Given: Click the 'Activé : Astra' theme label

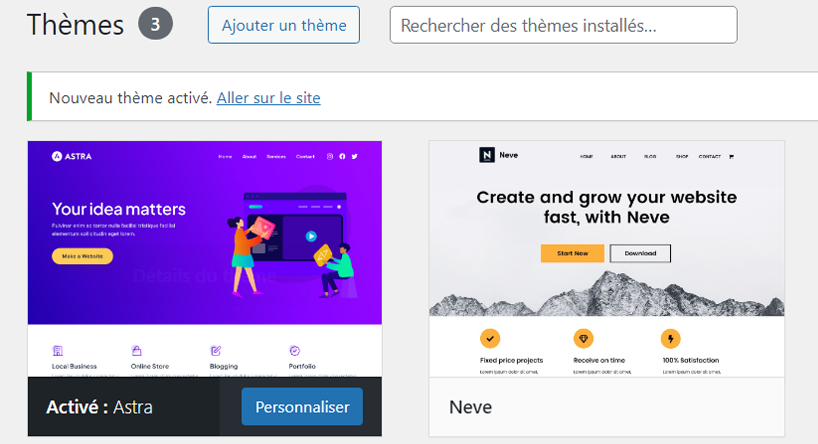Looking at the screenshot, I should (x=100, y=407).
